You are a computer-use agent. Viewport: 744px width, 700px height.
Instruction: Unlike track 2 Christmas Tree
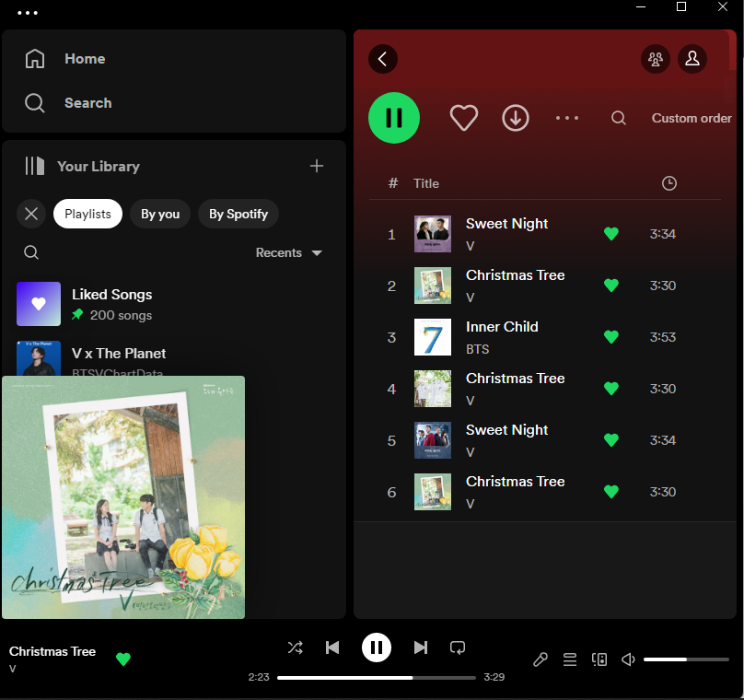click(611, 286)
